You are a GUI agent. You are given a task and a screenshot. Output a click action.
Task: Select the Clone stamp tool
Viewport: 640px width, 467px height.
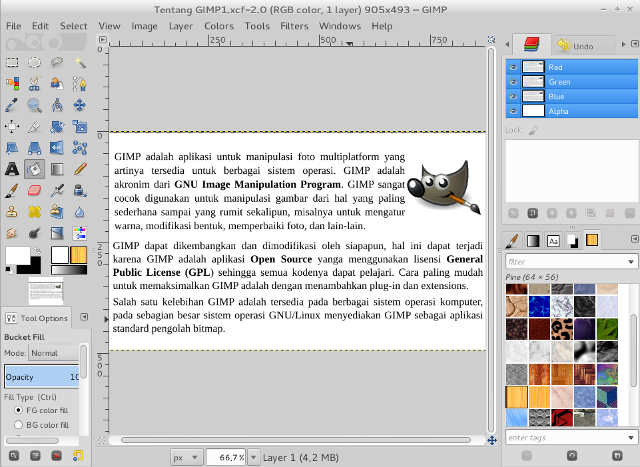pos(12,211)
